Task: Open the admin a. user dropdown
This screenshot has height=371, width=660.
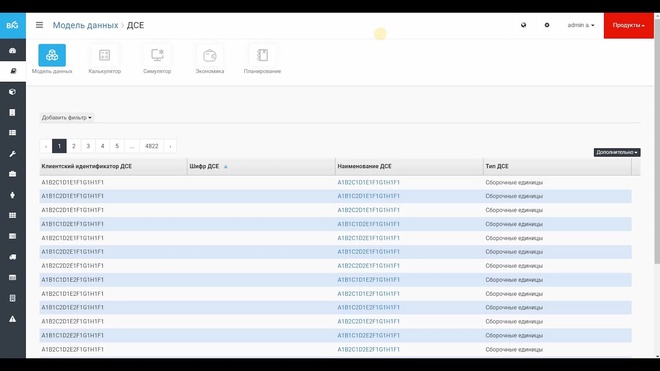Action: (581, 25)
